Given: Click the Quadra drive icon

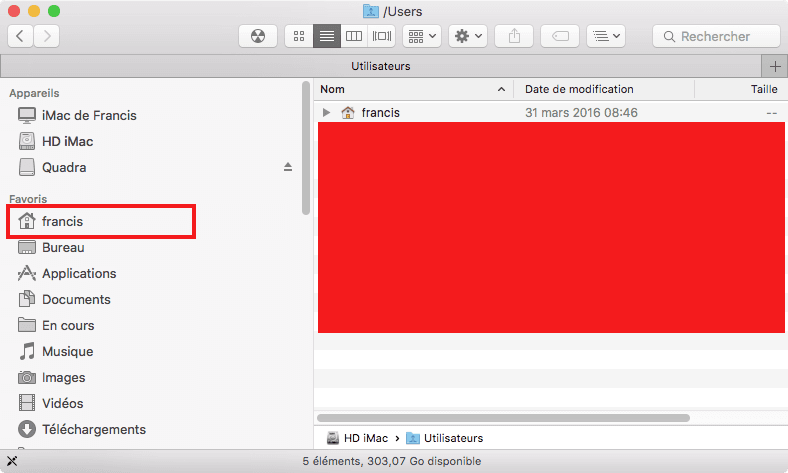Looking at the screenshot, I should coord(27,167).
